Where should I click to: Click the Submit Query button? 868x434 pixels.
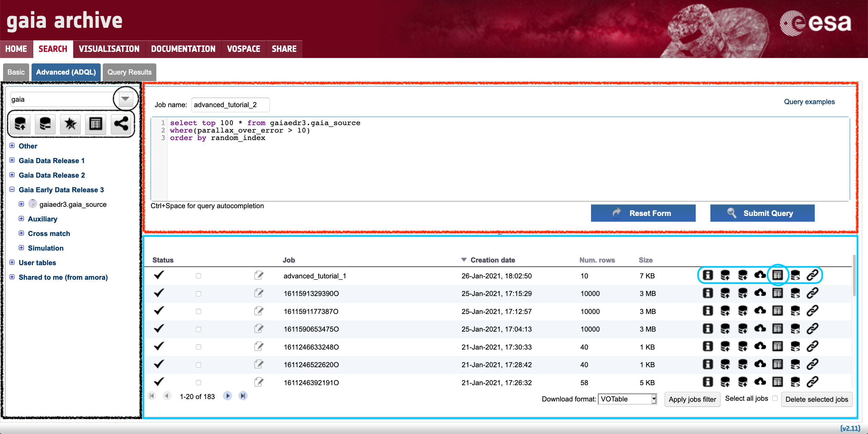tap(762, 213)
